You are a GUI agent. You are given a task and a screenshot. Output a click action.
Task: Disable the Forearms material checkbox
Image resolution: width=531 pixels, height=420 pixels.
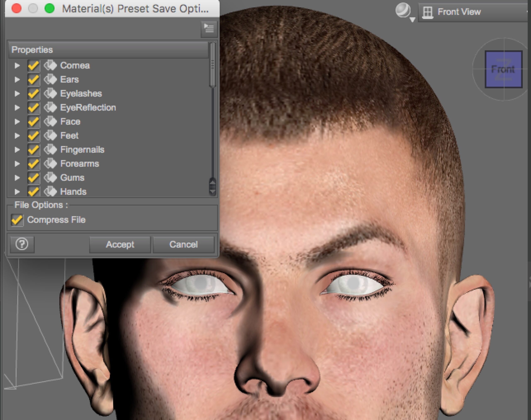pyautogui.click(x=33, y=164)
